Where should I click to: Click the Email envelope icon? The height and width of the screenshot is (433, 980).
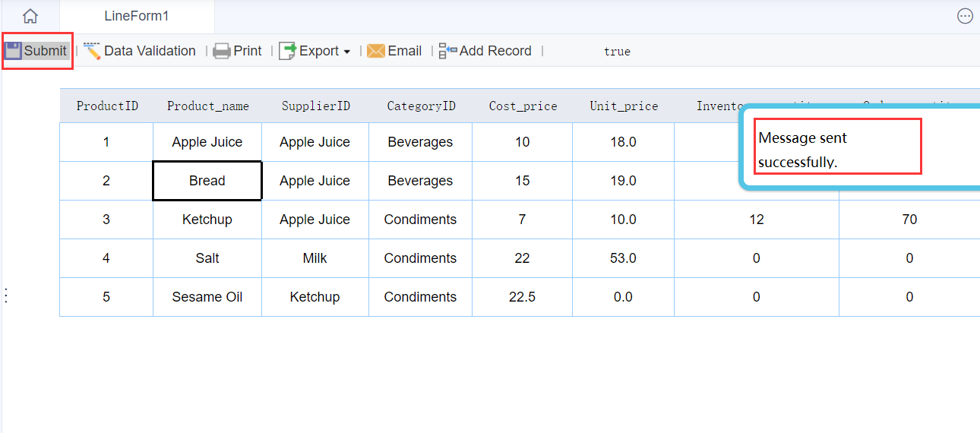tap(375, 51)
